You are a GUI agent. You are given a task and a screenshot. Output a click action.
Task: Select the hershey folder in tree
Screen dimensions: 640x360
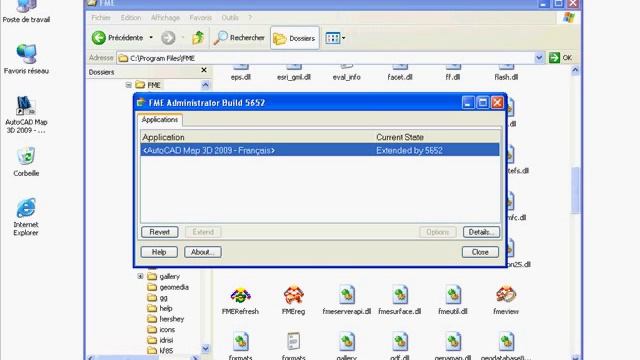point(166,319)
